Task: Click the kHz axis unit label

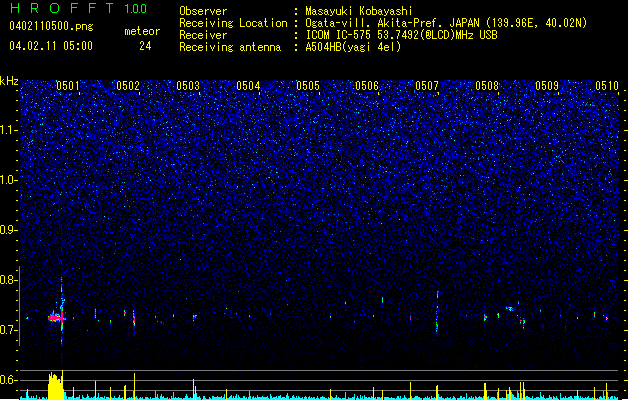Action: coord(9,81)
